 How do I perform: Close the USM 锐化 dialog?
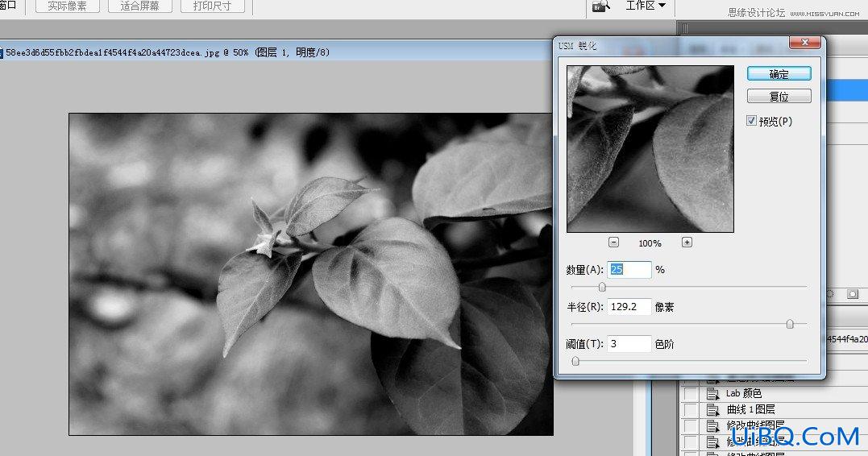(x=804, y=43)
